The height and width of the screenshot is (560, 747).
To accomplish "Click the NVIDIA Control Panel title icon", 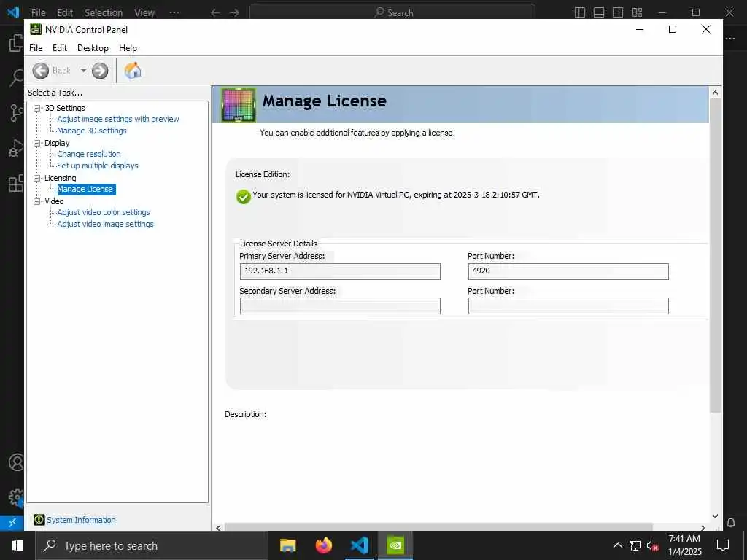I will pyautogui.click(x=36, y=29).
